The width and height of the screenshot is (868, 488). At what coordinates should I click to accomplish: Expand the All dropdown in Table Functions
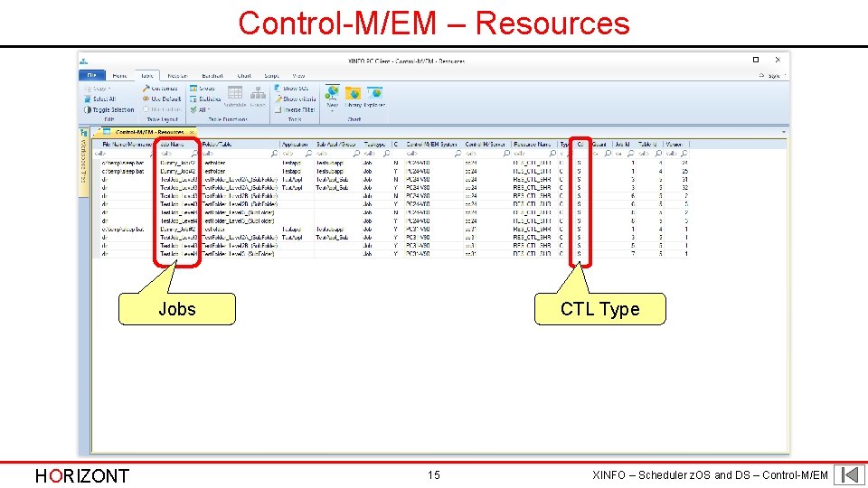point(200,109)
